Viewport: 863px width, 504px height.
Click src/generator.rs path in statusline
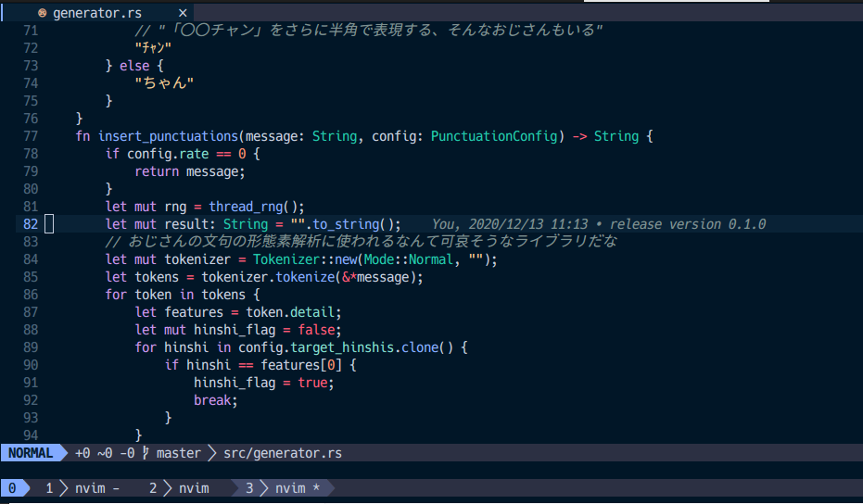tap(283, 453)
